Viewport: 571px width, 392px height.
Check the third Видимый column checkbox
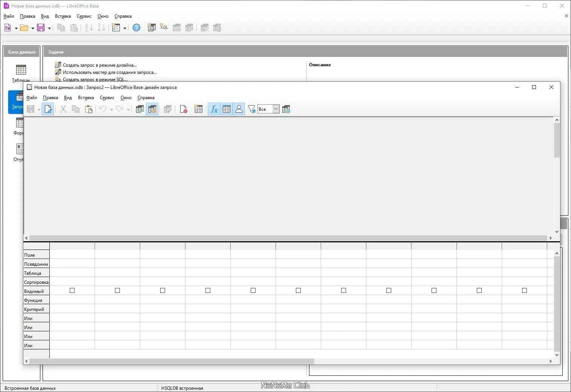pos(163,291)
